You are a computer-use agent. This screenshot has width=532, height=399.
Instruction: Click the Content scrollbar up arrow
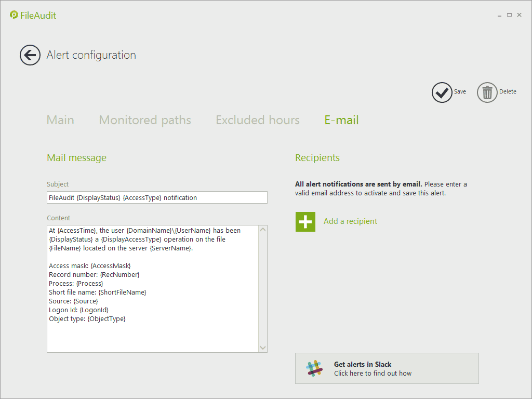(262, 230)
